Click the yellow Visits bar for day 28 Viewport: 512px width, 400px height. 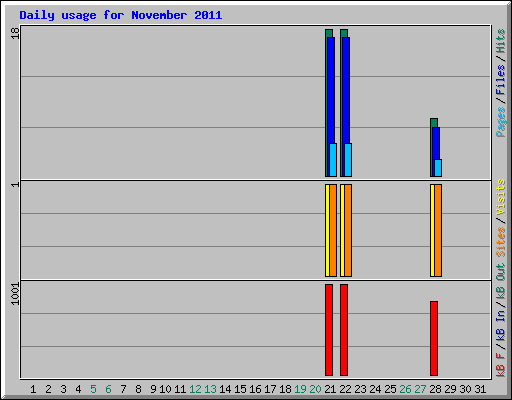[432, 231]
